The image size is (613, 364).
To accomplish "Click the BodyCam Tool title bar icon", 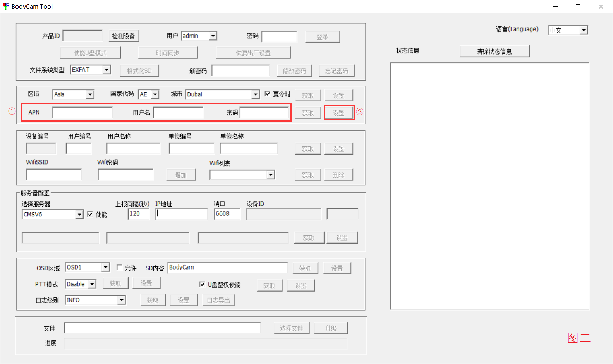I will (x=6, y=6).
